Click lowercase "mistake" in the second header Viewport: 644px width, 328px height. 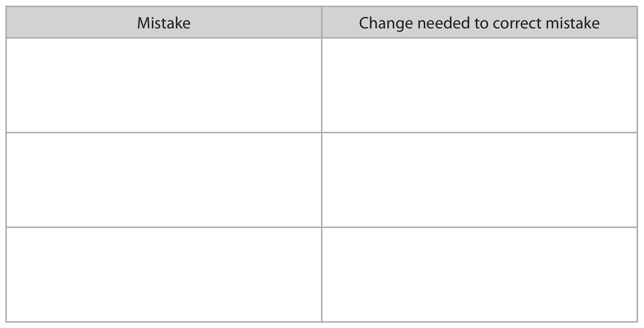573,23
